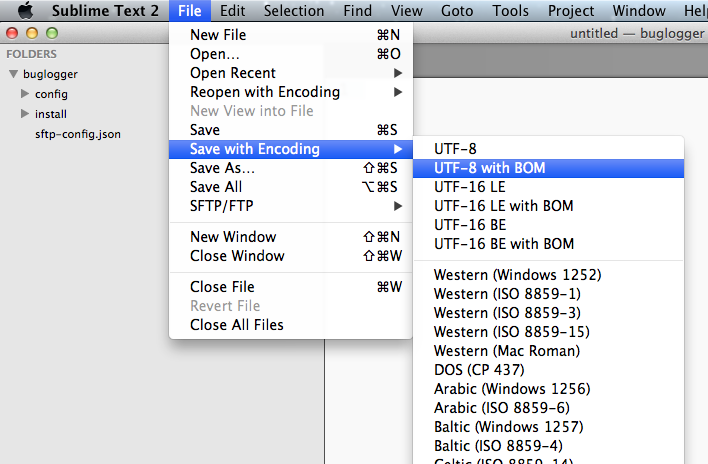Open the Apple menu
The image size is (708, 464).
click(x=25, y=10)
